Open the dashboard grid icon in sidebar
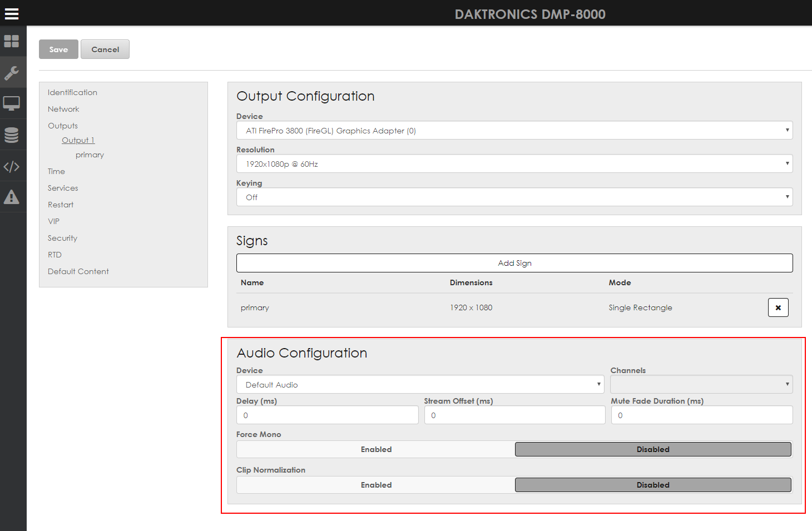The height and width of the screenshot is (531, 812). click(12, 41)
